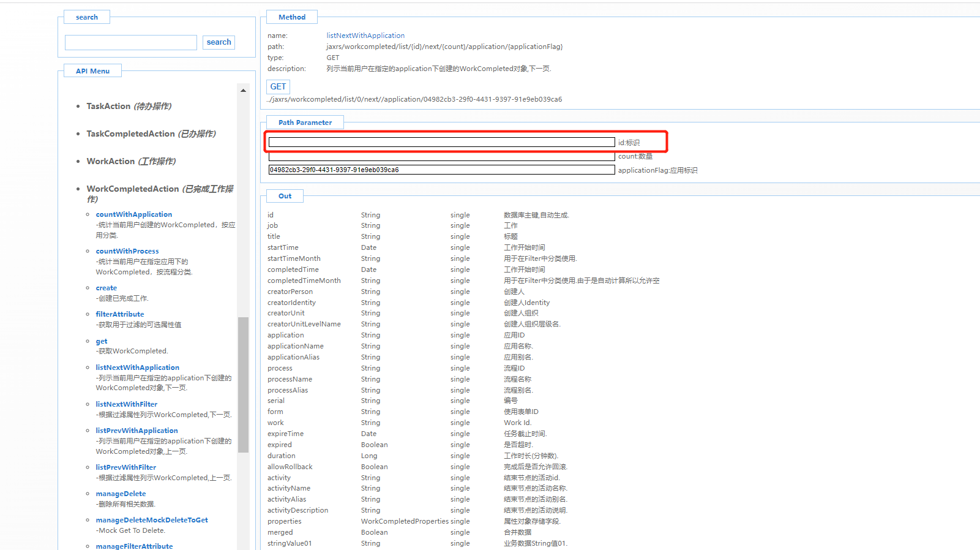The image size is (980, 550).
Task: Click the applicationFlag parameter field
Action: (441, 170)
